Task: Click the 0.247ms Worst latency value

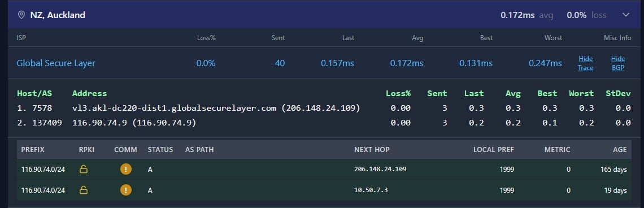Action: (545, 63)
